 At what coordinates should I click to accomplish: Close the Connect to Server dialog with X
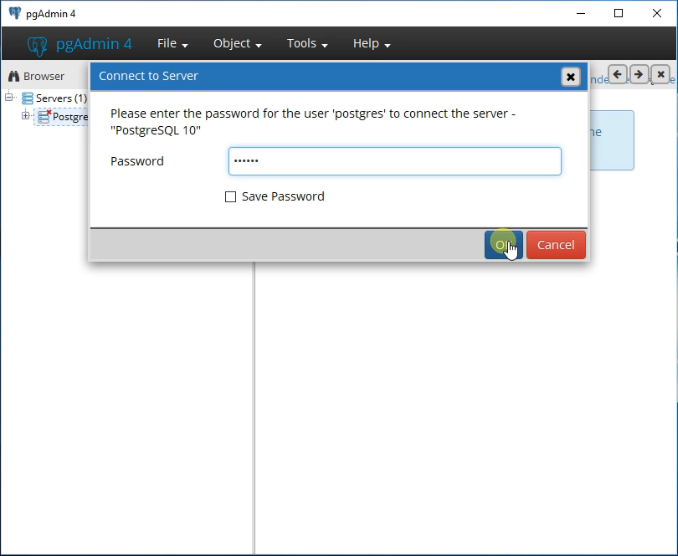pos(570,77)
